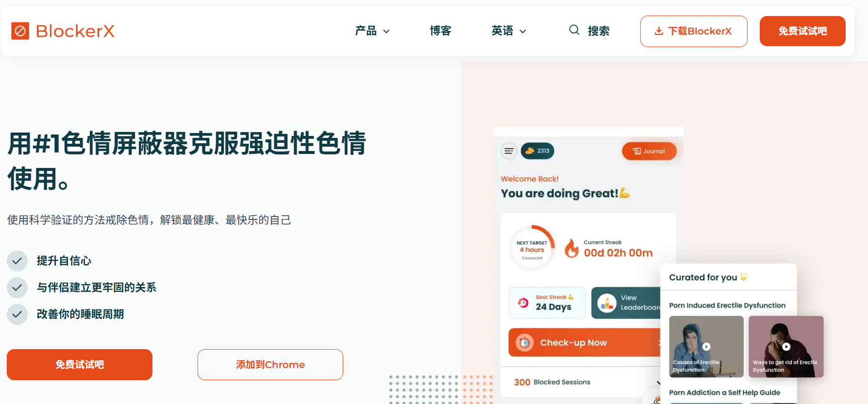Screen dimensions: 868x404
Task: Click the checkmark beside 改善你的睡眠周期
Action: (17, 314)
